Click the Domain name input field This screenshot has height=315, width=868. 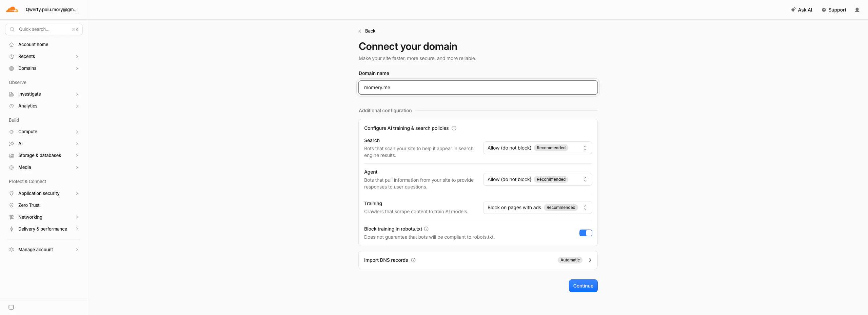click(x=478, y=87)
